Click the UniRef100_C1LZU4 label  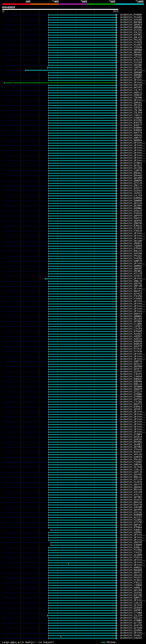pos(131,615)
